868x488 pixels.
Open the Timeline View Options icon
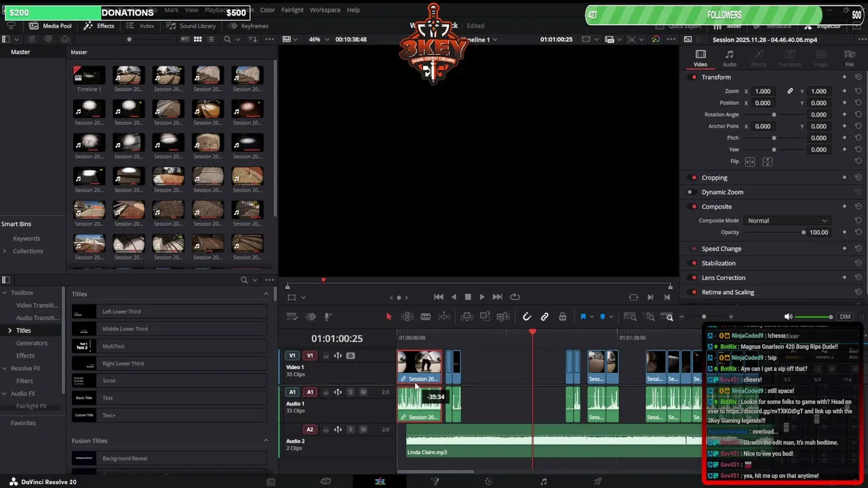click(292, 317)
